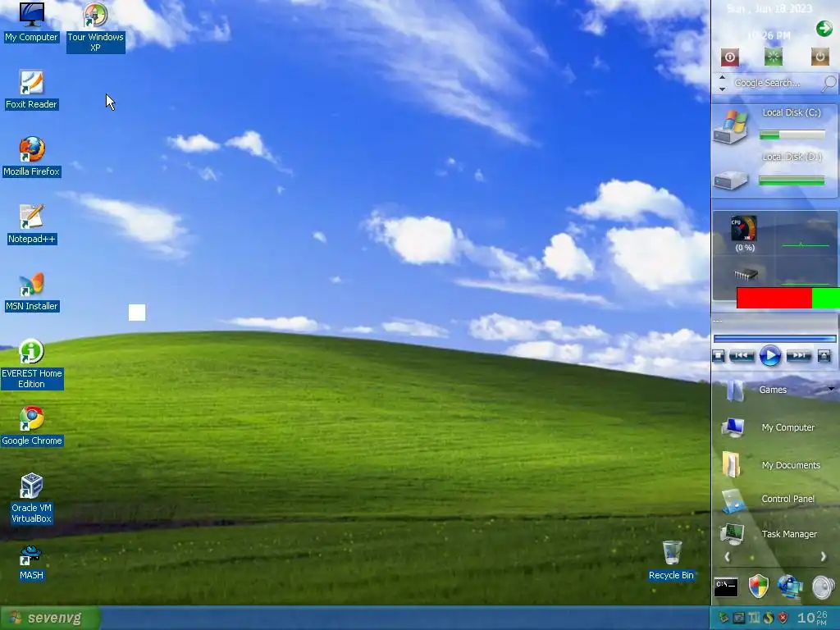Open the My Computer desktop icon

click(x=32, y=22)
